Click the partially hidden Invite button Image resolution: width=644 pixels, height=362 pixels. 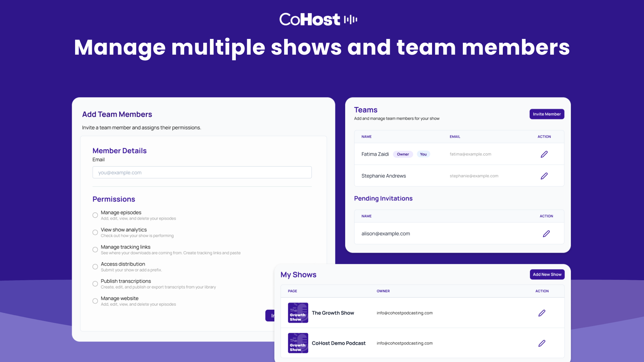270,316
